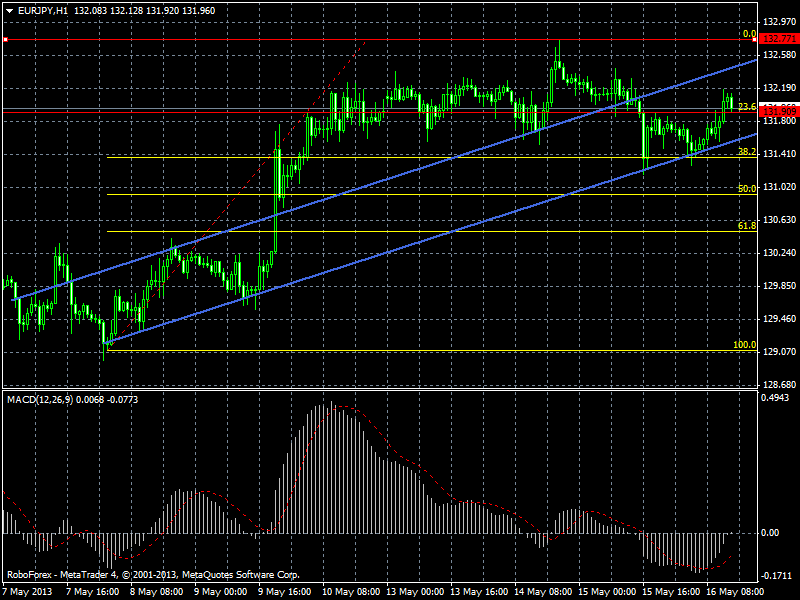Select the Fibonacci 23.6 level label
The image size is (800, 600).
click(747, 107)
